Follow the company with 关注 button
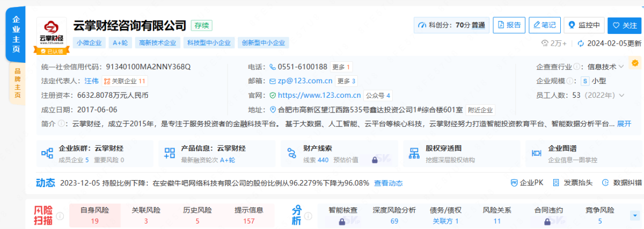 click(624, 25)
